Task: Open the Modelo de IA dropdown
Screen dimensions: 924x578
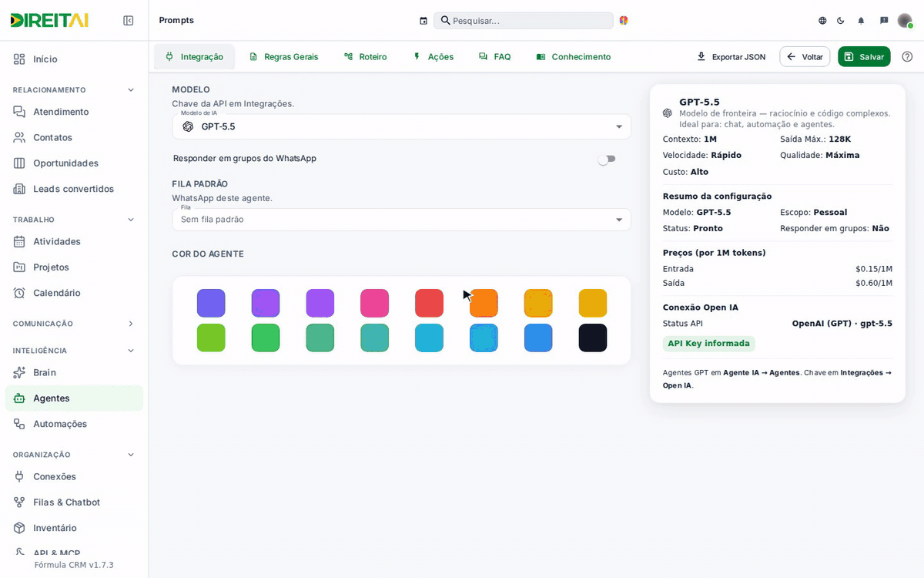Action: pyautogui.click(x=401, y=126)
